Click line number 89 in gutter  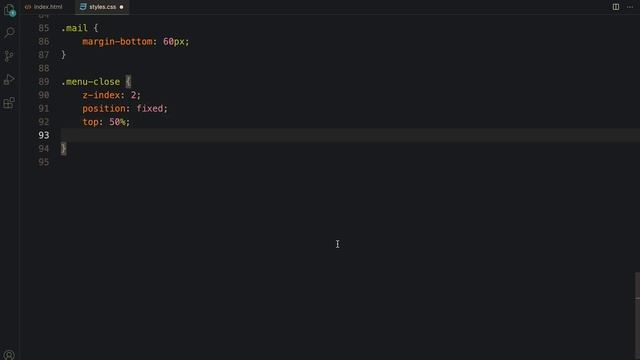click(x=44, y=82)
